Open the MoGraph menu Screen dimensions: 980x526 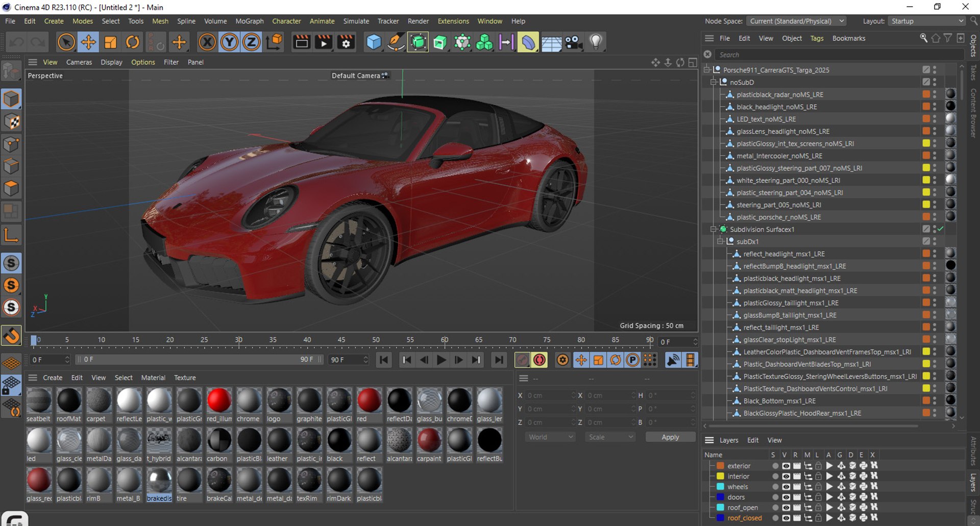[x=250, y=21]
